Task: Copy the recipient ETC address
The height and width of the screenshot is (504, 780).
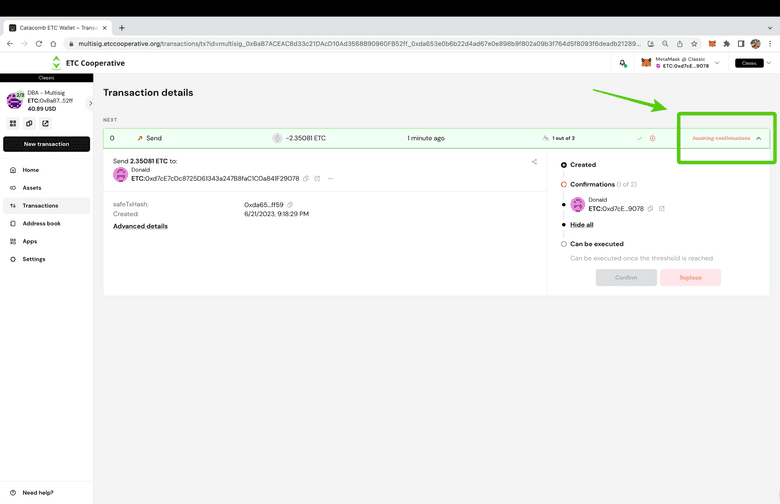Action: (306, 179)
